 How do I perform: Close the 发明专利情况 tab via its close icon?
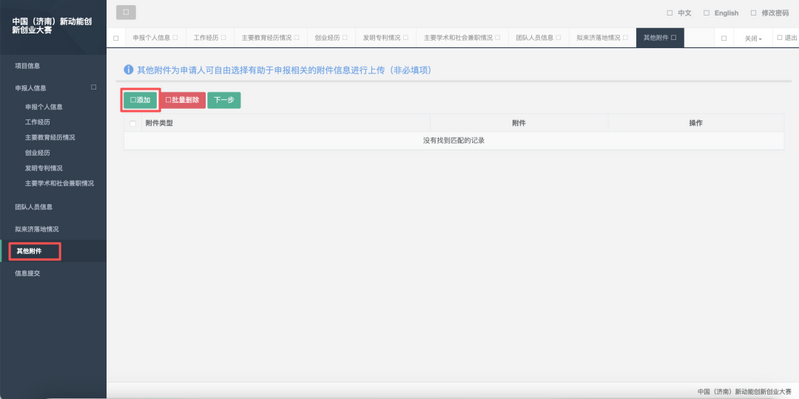coord(406,37)
